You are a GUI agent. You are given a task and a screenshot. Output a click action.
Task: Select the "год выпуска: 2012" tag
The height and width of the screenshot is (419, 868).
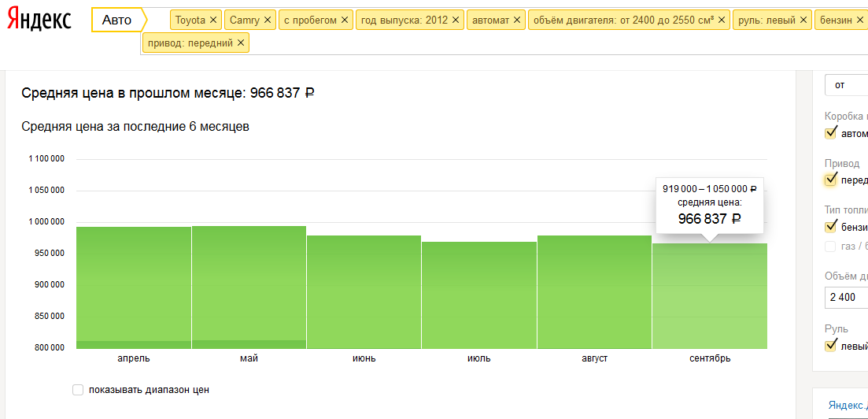pyautogui.click(x=410, y=20)
